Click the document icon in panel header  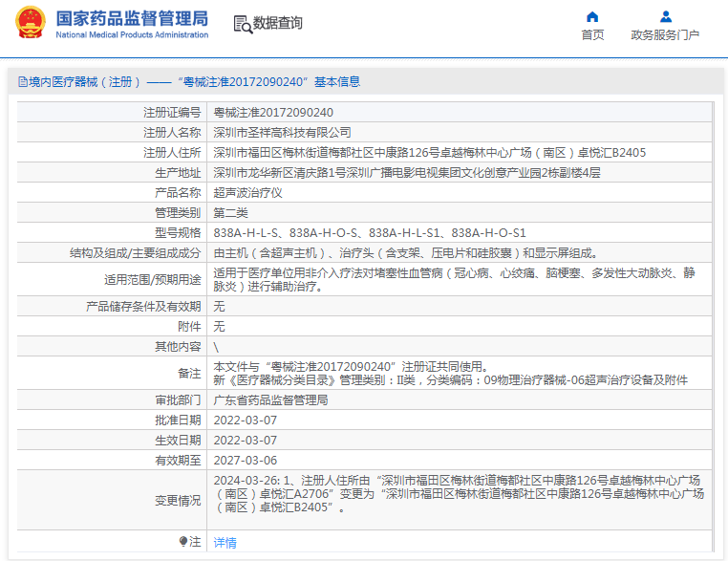pyautogui.click(x=23, y=82)
